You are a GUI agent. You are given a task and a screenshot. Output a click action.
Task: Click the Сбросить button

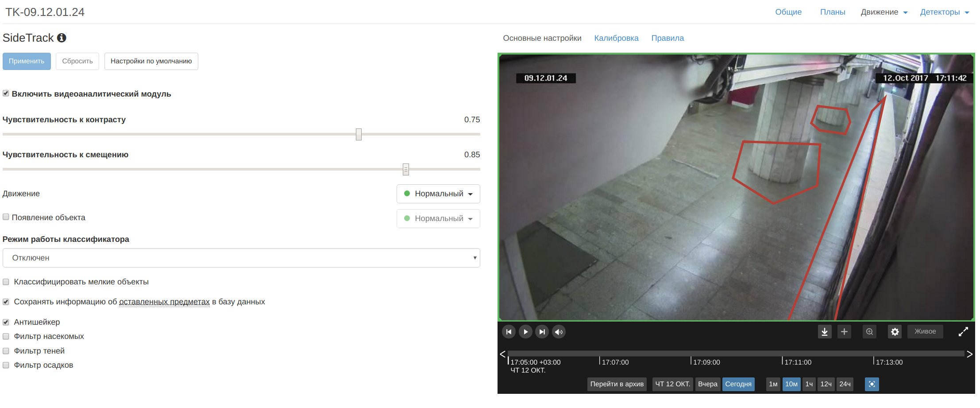point(77,61)
